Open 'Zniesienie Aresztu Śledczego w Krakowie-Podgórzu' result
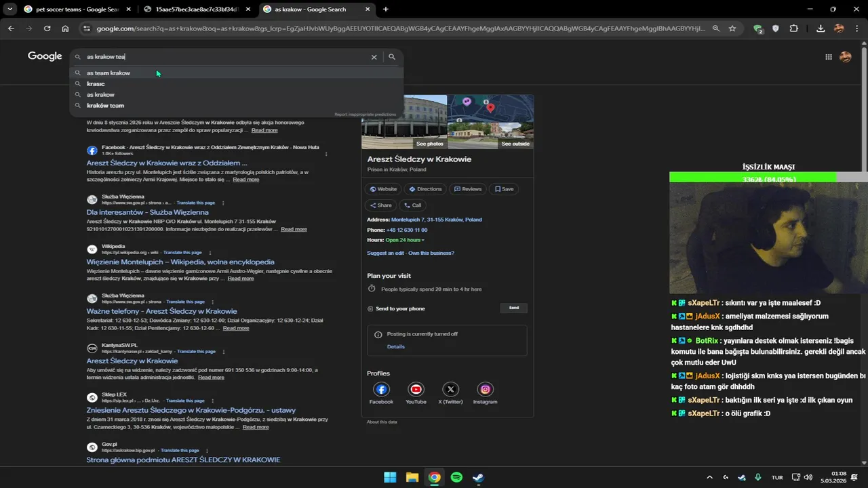Image resolution: width=868 pixels, height=488 pixels. 191,410
